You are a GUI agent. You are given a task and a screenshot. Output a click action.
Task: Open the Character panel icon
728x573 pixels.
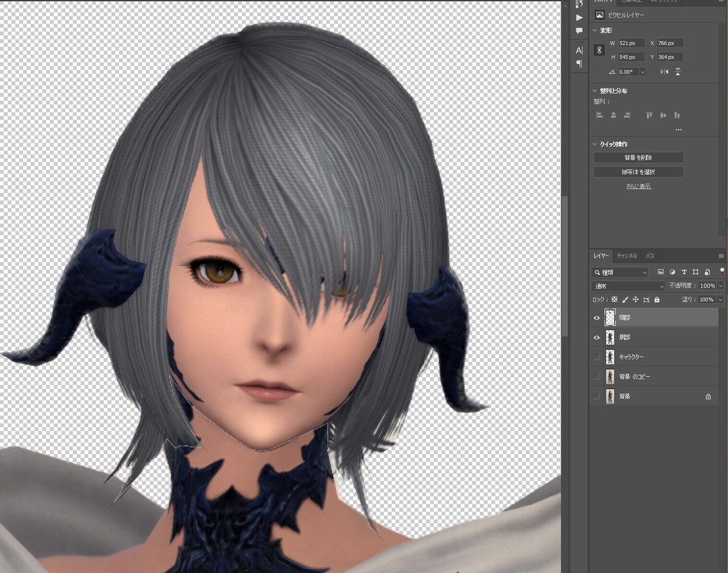(x=579, y=50)
